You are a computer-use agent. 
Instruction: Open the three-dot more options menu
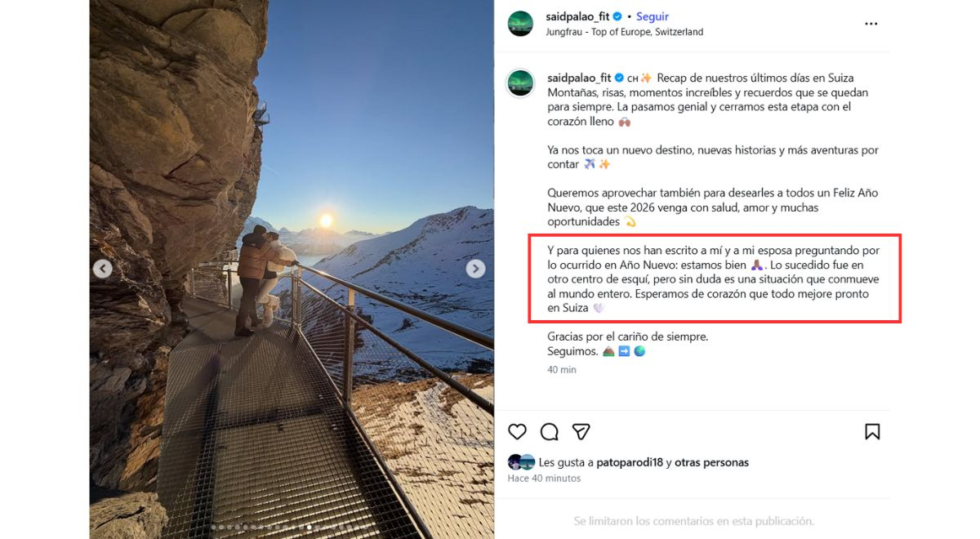871,24
